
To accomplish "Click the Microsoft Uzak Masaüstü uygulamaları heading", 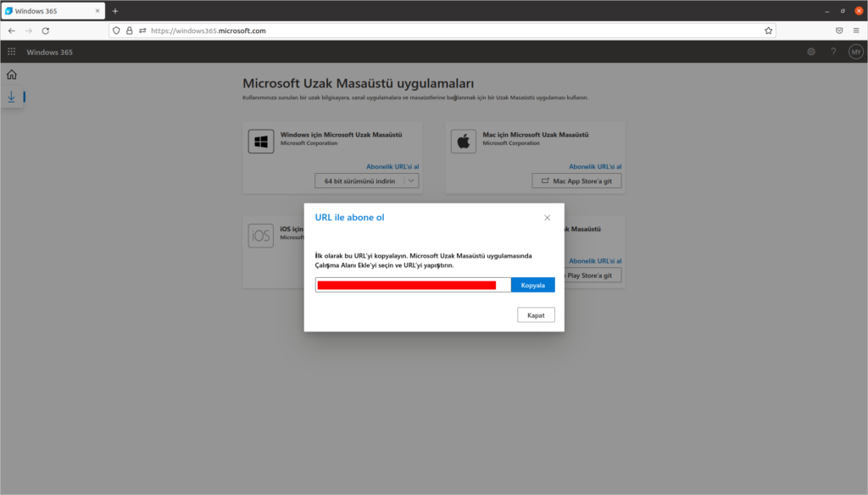I will coord(359,84).
